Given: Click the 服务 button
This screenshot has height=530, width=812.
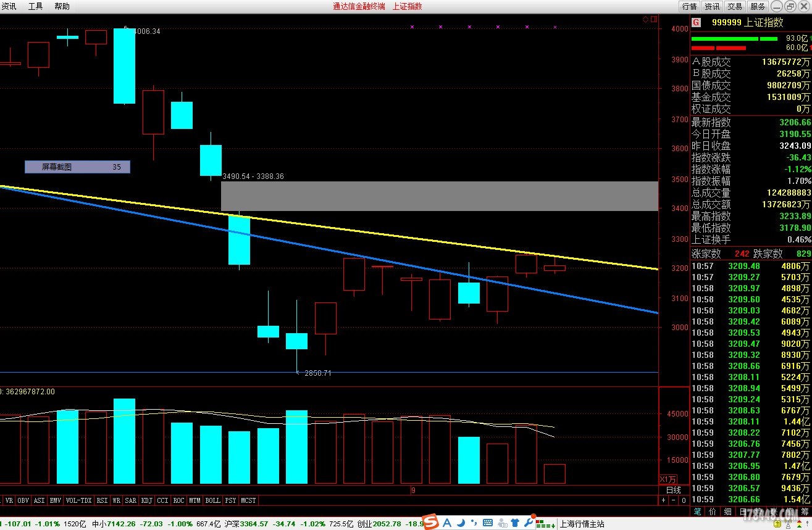Looking at the screenshot, I should (758, 6).
